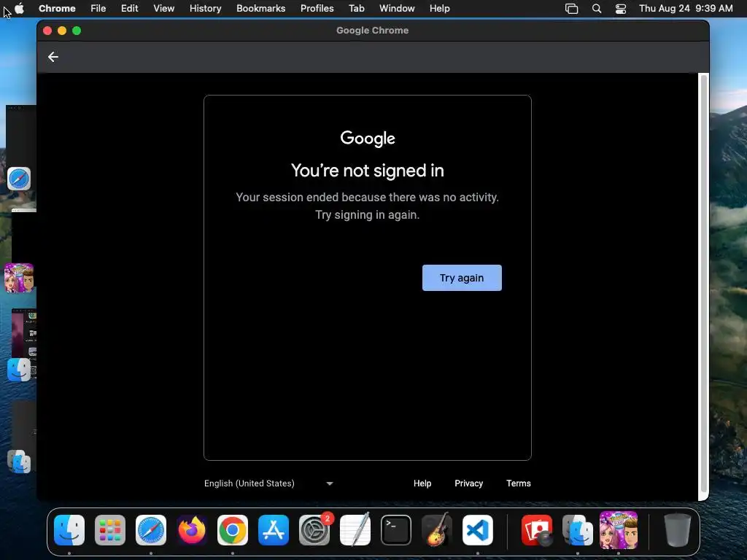Click the Finder icon on left edge

pos(19,370)
